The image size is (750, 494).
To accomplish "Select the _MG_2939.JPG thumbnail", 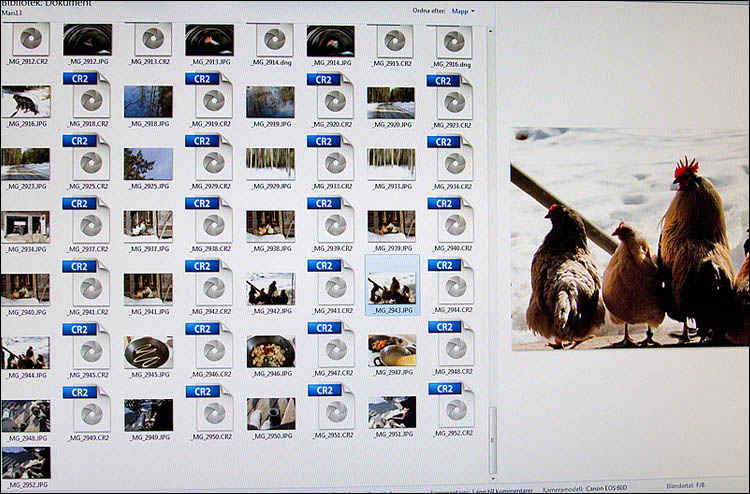I will 392,226.
